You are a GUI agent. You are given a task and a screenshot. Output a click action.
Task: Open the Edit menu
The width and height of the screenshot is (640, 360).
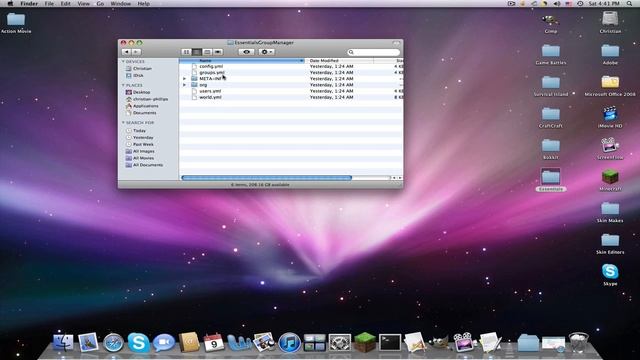tap(66, 3)
